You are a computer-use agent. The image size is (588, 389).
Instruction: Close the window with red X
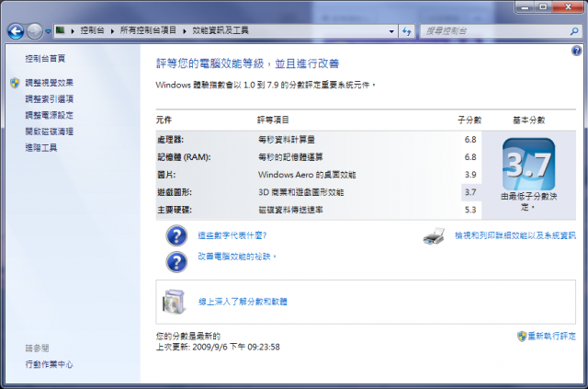(568, 7)
